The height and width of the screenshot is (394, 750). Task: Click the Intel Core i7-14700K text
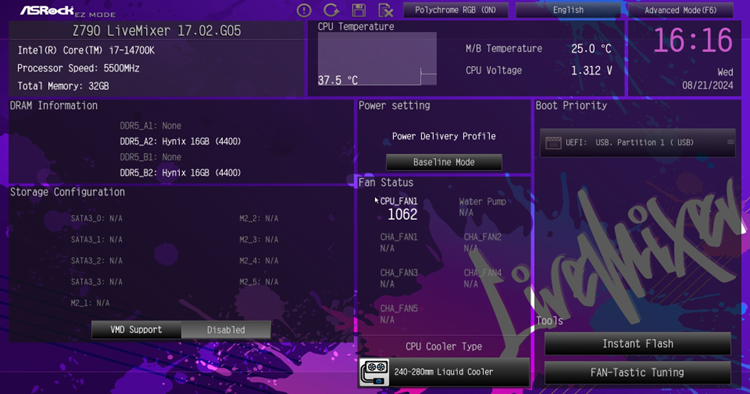[x=86, y=50]
